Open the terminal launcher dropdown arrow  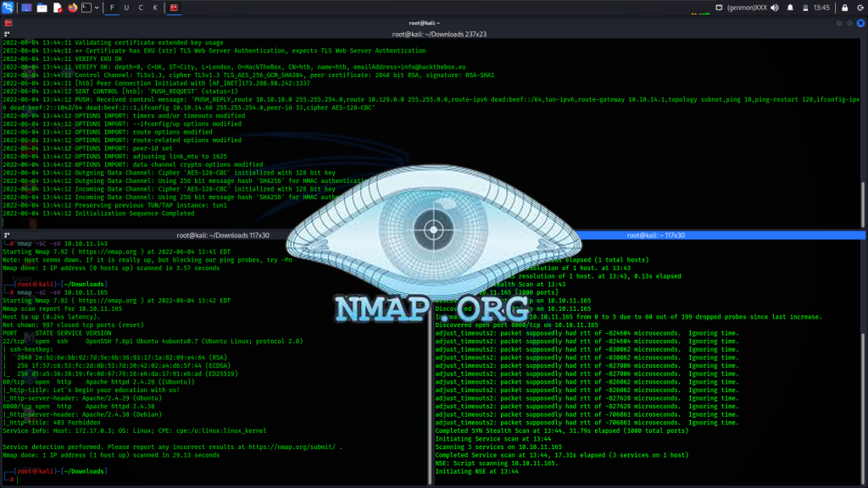coord(96,7)
